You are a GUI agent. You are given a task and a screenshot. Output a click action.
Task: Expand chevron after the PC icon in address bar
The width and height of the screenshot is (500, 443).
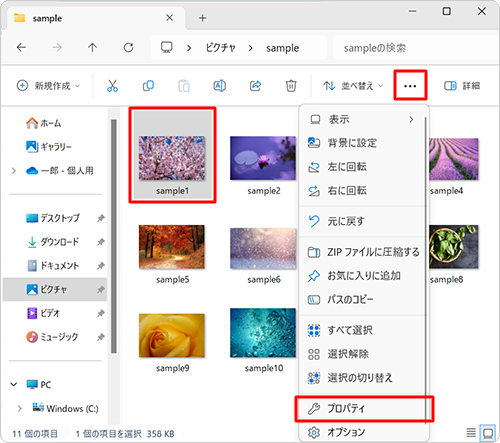[189, 48]
